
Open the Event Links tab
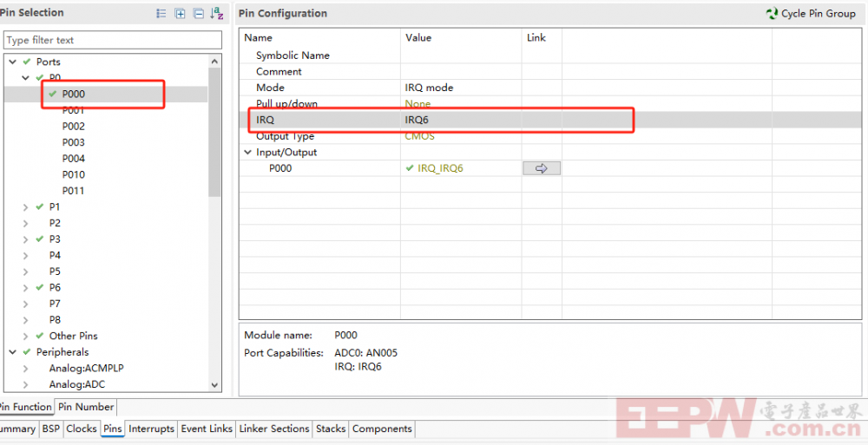click(207, 429)
